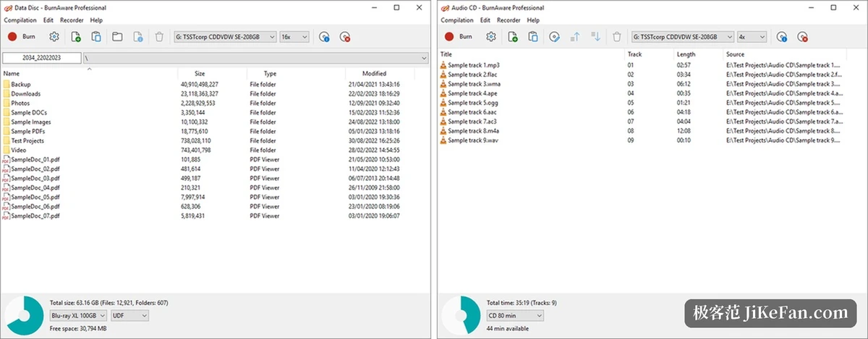Open 4x burn speed dropdown
The height and width of the screenshot is (339, 868).
pyautogui.click(x=752, y=36)
